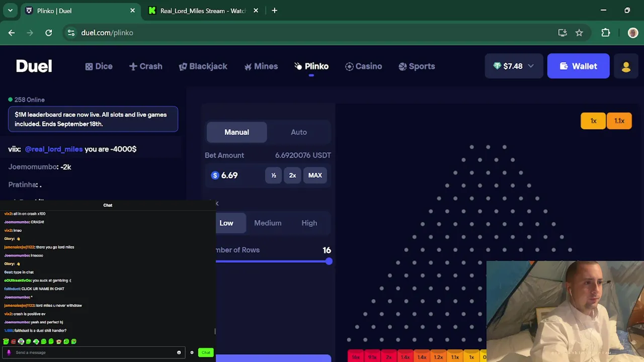Click the viix username in site chat
The height and width of the screenshot is (362, 644).
tap(14, 149)
